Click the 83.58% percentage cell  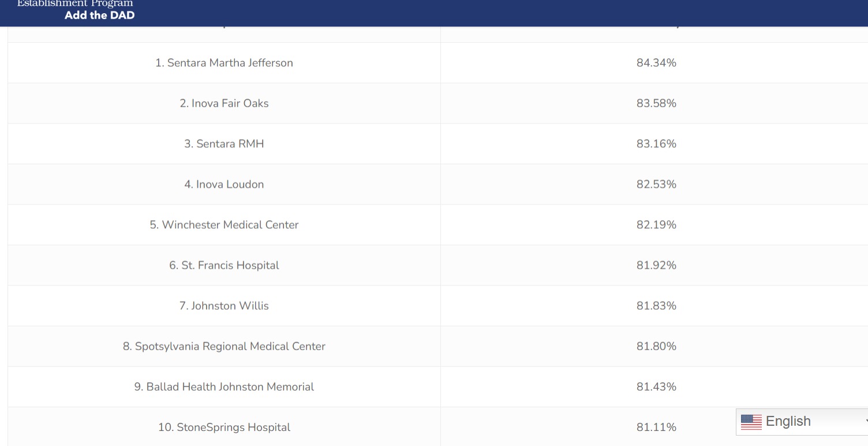(x=656, y=103)
